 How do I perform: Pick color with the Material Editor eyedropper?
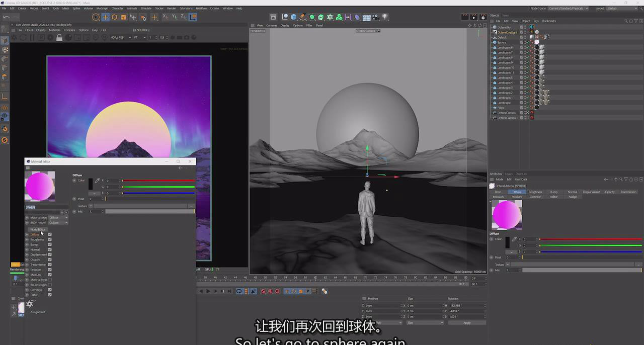(97, 181)
